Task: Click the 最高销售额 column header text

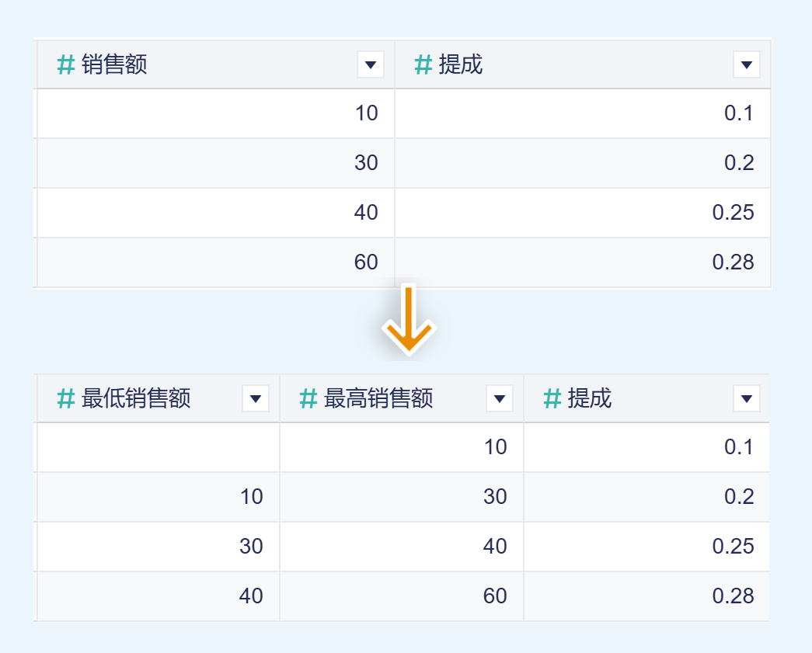Action: pyautogui.click(x=378, y=399)
